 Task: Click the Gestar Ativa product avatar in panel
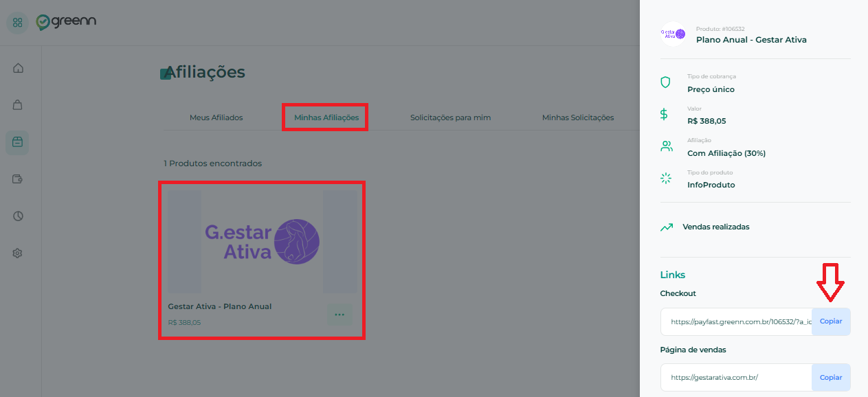(x=673, y=34)
